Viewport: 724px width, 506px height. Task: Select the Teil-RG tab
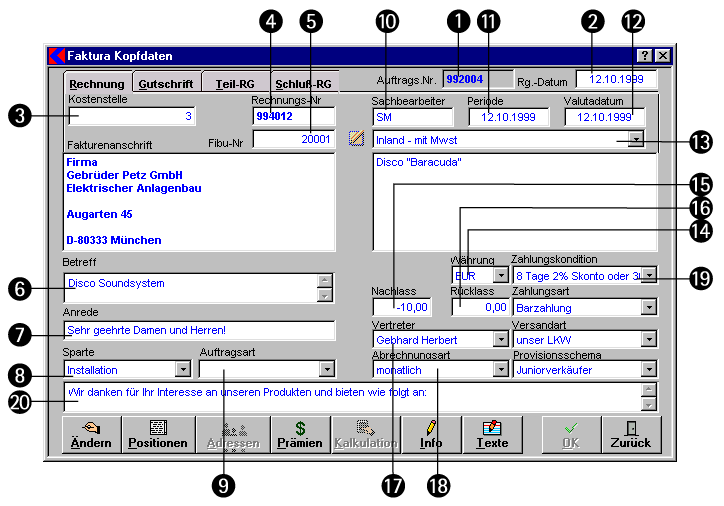pos(234,84)
